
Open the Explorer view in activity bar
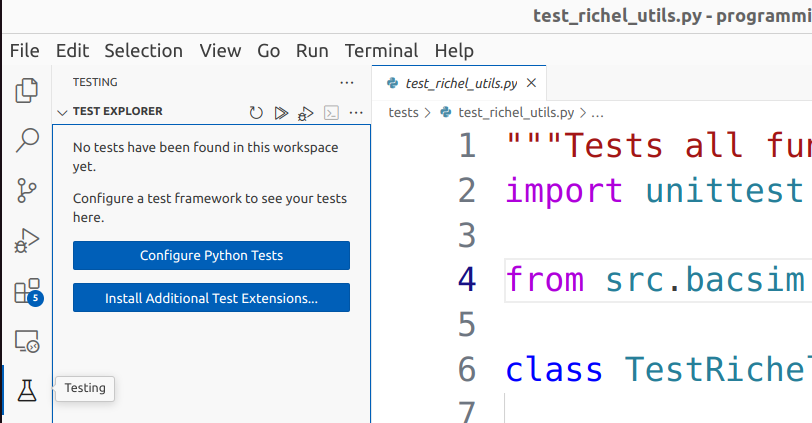pyautogui.click(x=26, y=91)
